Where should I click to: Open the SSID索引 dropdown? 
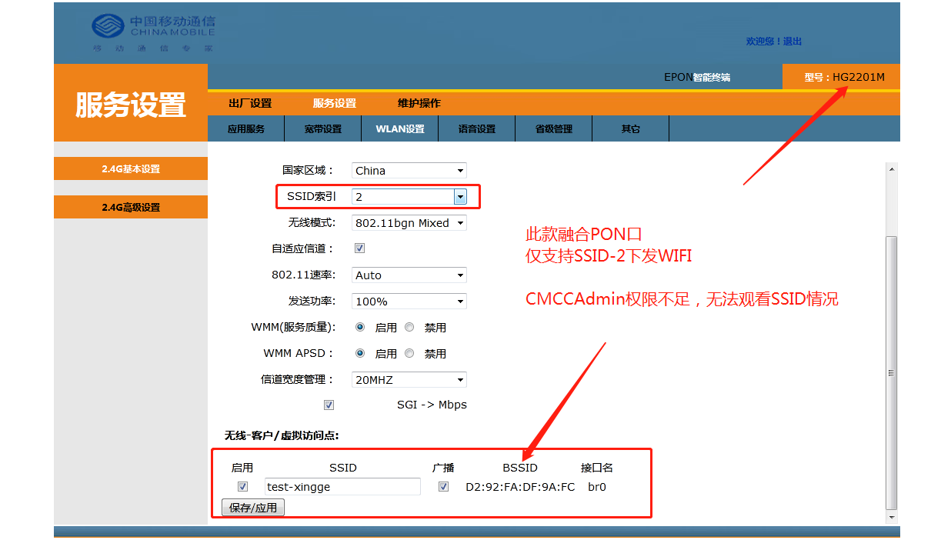[409, 197]
